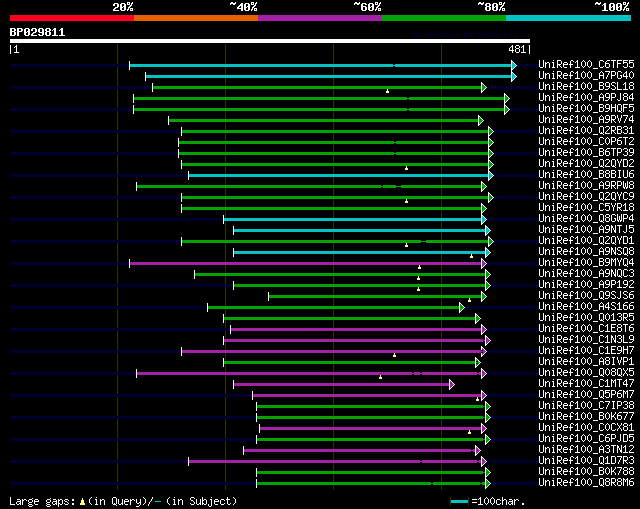Click the UniRef100_Q9SJS6 label

[586, 296]
